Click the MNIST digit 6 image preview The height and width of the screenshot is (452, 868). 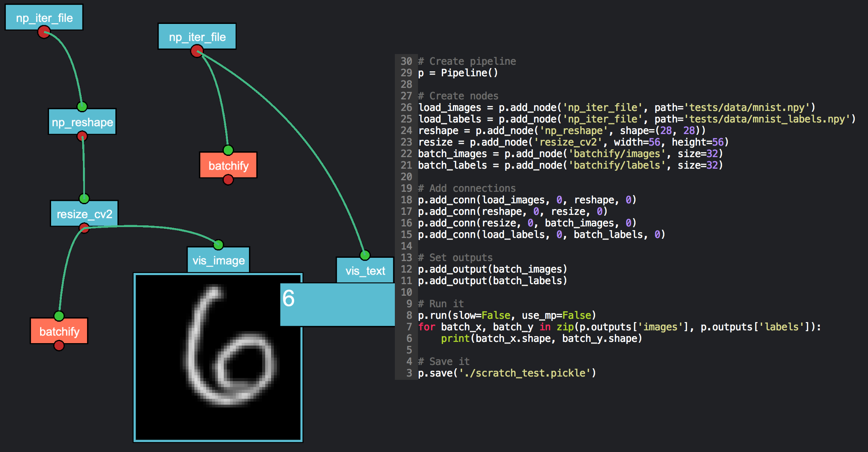pyautogui.click(x=218, y=358)
